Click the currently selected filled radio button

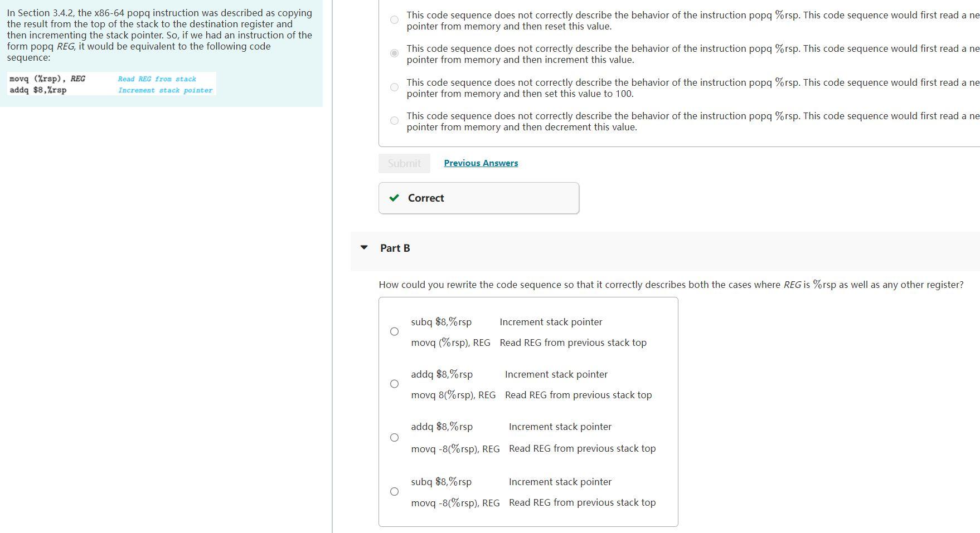click(394, 53)
